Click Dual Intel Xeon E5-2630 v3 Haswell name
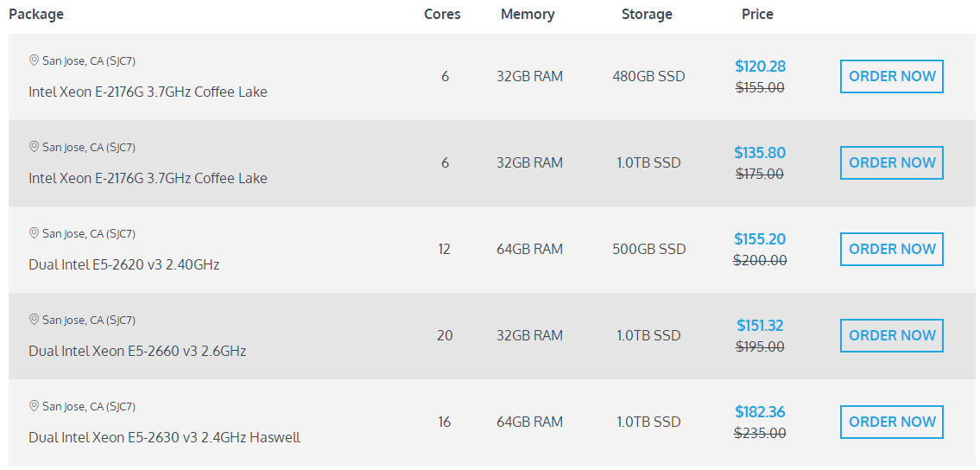Screen dimensions: 980x470 [x=164, y=437]
